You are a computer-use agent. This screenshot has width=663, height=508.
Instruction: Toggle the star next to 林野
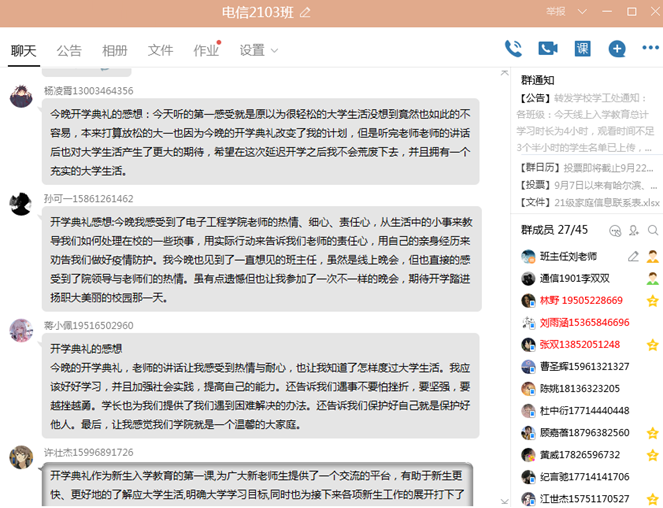pos(652,300)
